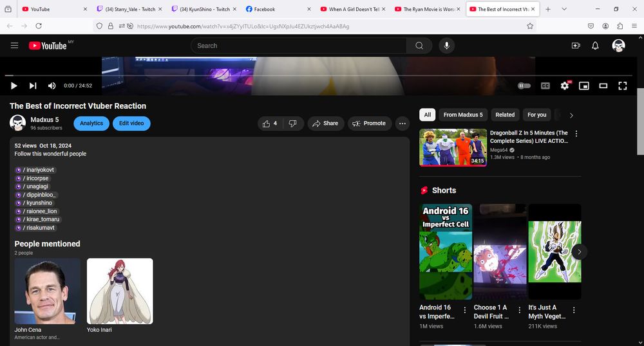Open the Yoko Inari people mentioned card

point(120,295)
